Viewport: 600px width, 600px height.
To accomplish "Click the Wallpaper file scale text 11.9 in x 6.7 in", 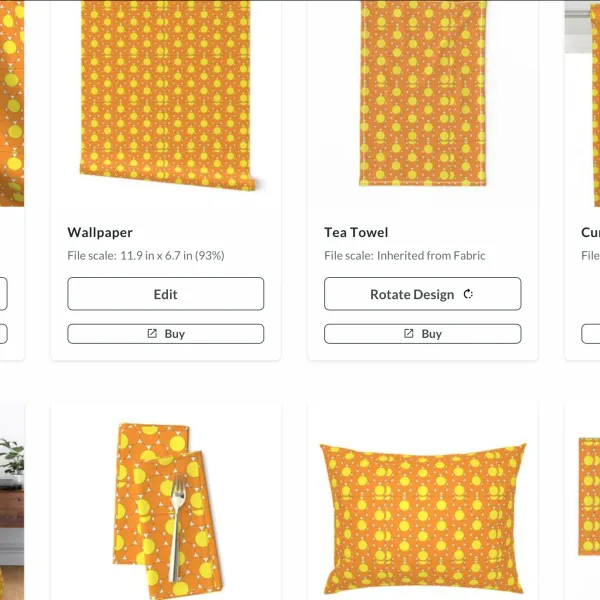I will coord(157,255).
